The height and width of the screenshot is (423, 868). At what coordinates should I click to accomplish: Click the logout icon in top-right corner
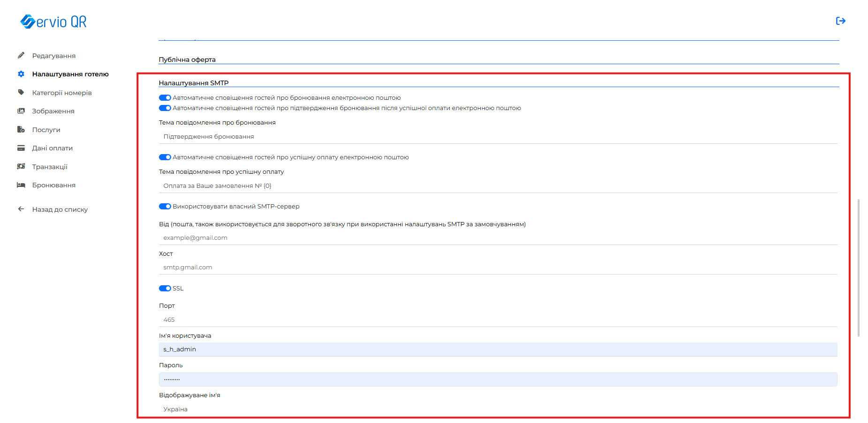pyautogui.click(x=840, y=21)
